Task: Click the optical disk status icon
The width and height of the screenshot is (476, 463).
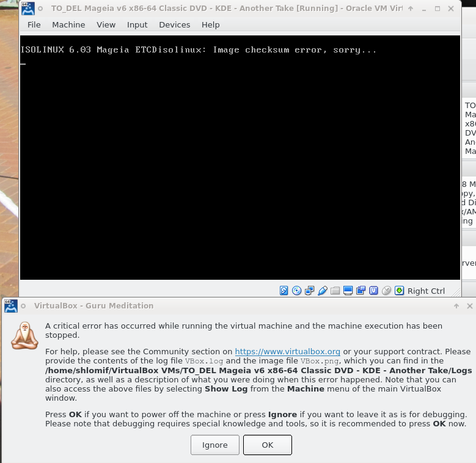Action: [296, 291]
